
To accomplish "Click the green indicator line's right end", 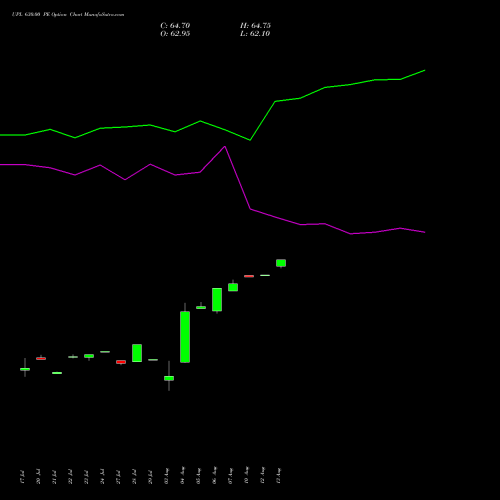I will click(424, 70).
